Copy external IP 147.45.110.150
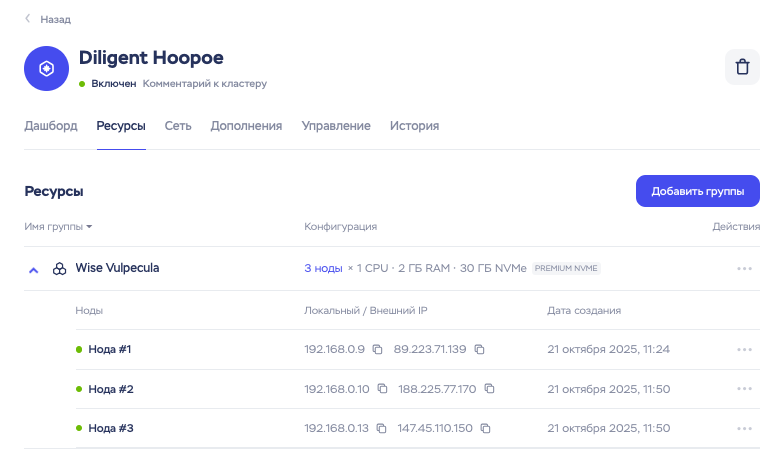The width and height of the screenshot is (782, 469). (485, 429)
